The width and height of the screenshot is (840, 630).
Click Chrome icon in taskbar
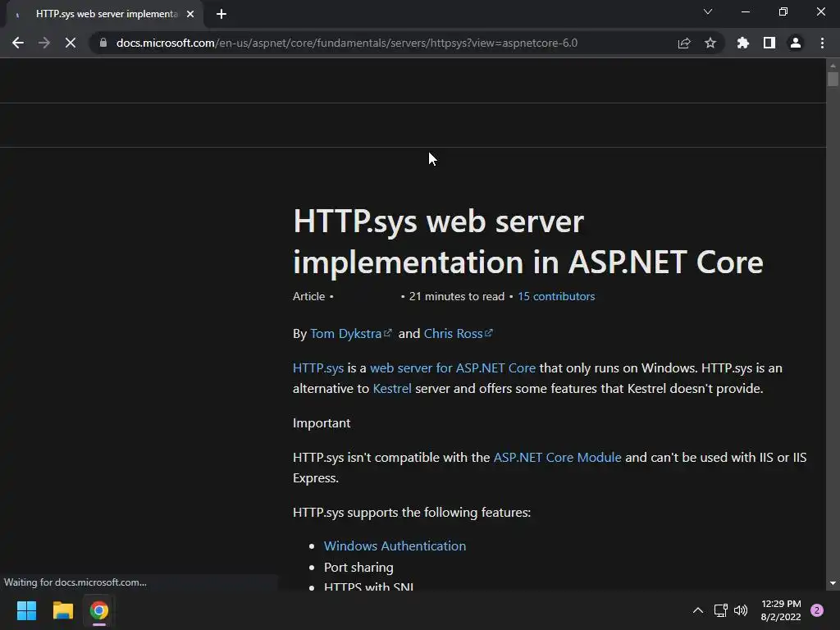99,610
